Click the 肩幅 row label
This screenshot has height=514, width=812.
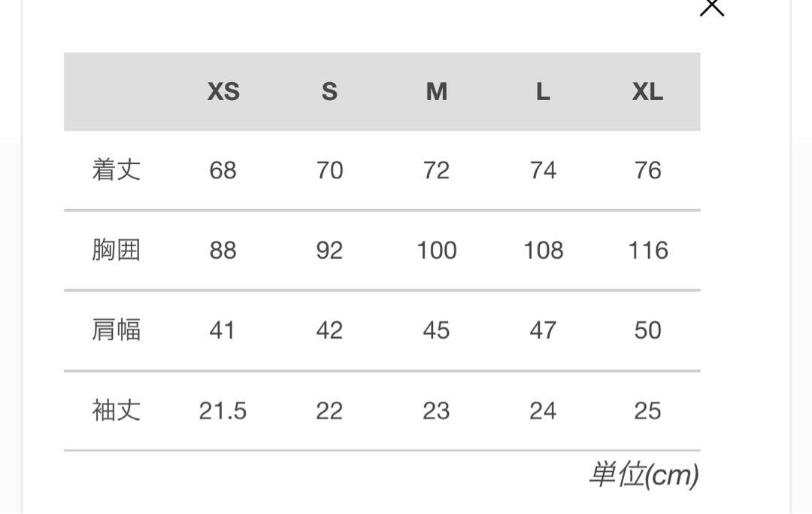(x=116, y=330)
